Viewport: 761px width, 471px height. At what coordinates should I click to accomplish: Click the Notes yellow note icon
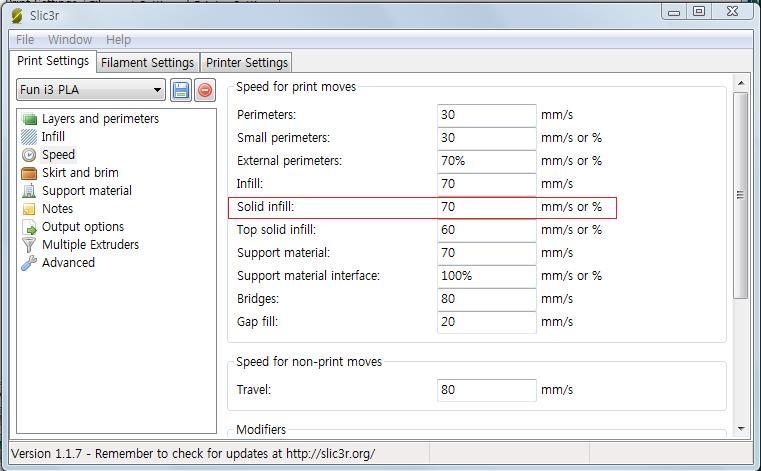(29, 209)
